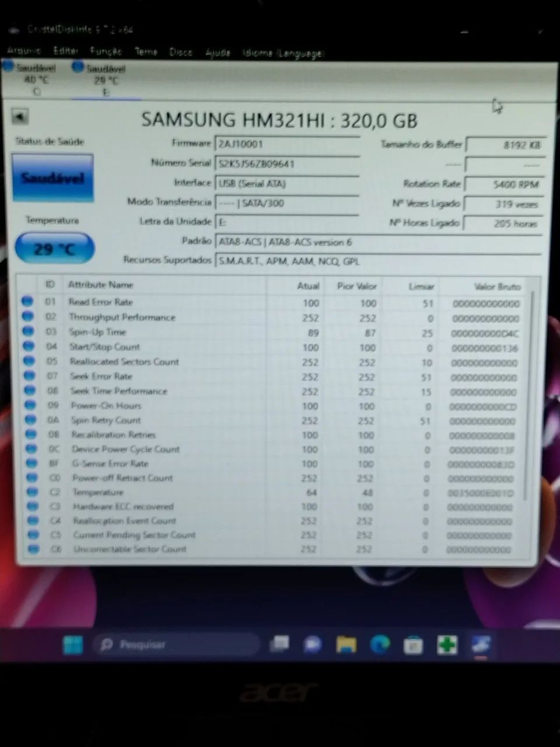Open the Editar menu

(65, 51)
